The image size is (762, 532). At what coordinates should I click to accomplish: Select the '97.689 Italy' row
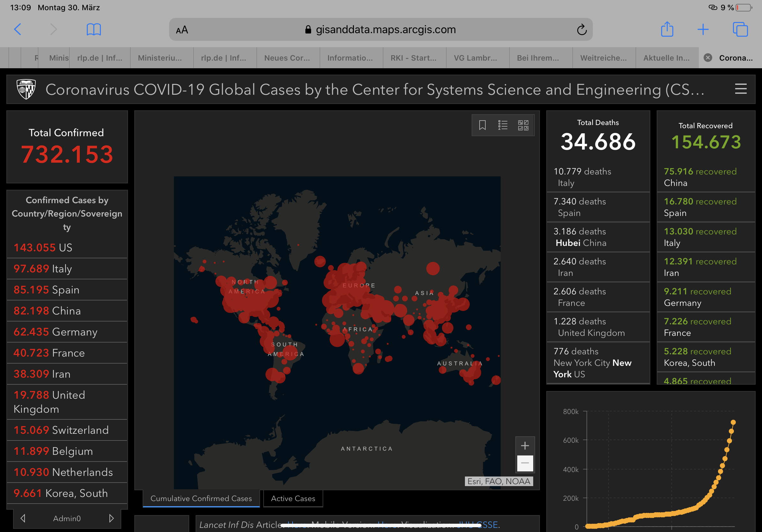[x=67, y=269]
